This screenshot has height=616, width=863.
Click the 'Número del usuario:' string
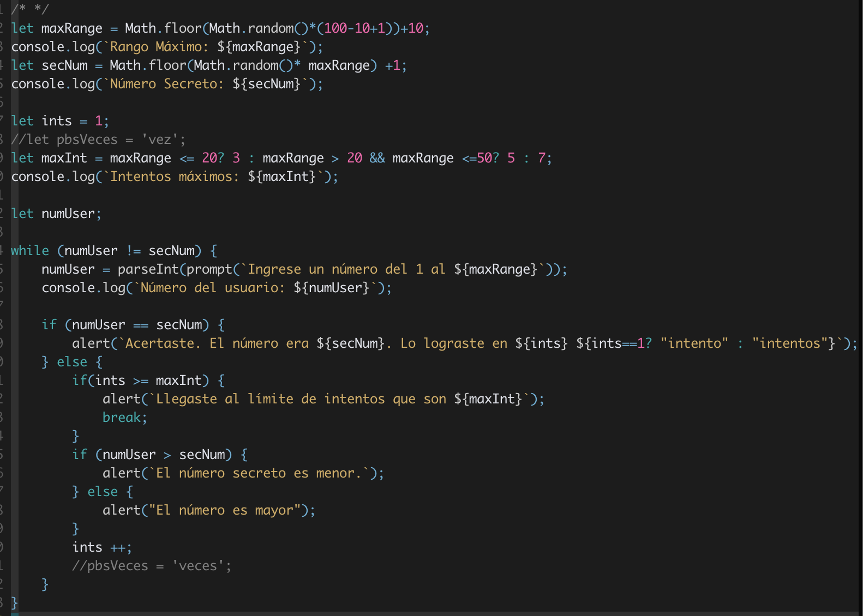tap(213, 288)
